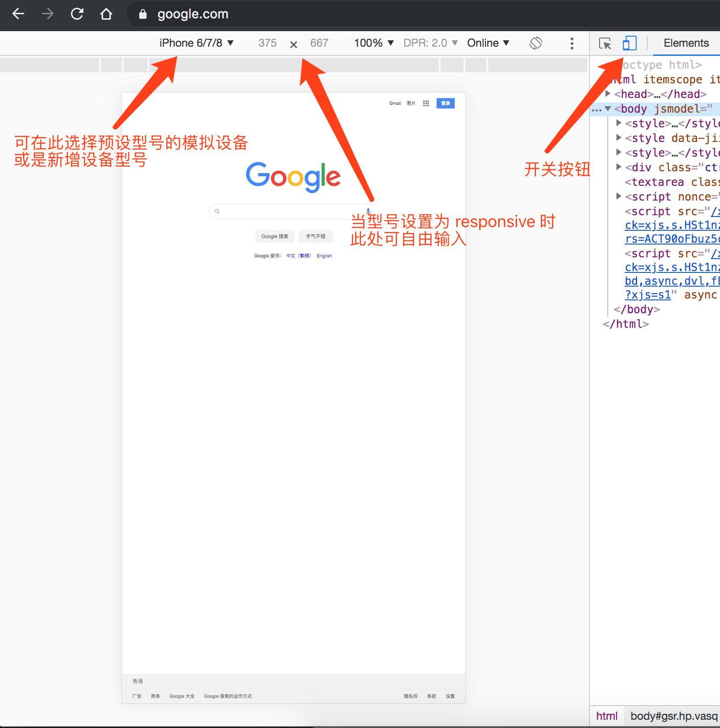The image size is (720, 728).
Task: Activate the inspect element picker icon
Action: 605,43
